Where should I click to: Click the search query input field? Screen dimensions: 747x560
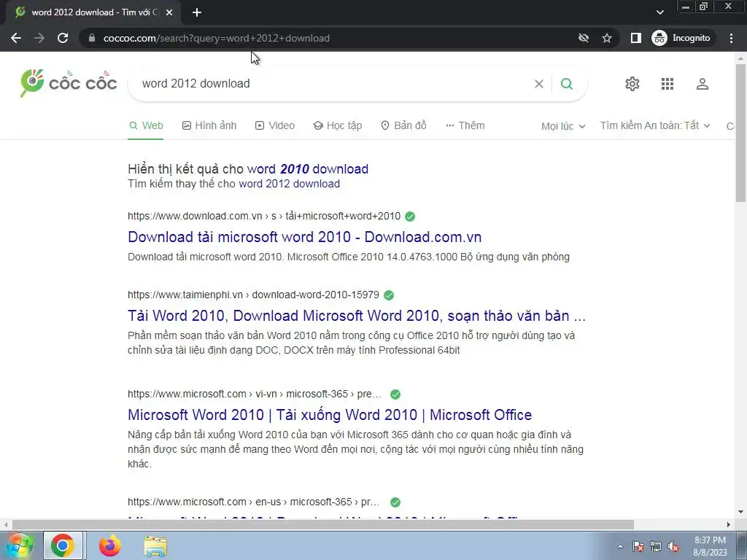[333, 84]
